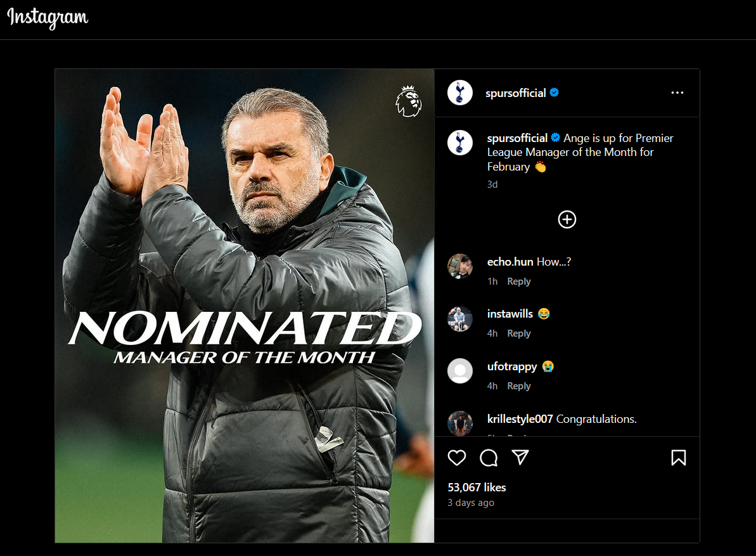
Task: Open comments with the speech bubble icon
Action: (489, 458)
